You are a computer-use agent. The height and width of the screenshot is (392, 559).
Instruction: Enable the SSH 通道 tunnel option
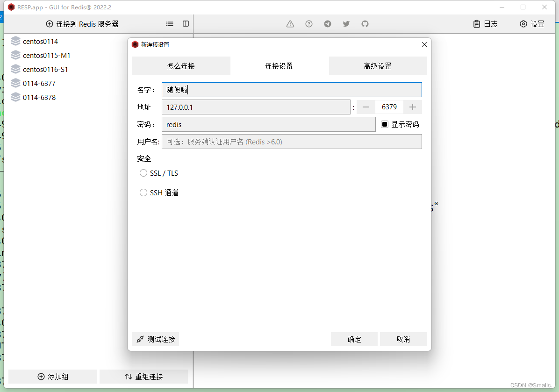(x=143, y=193)
